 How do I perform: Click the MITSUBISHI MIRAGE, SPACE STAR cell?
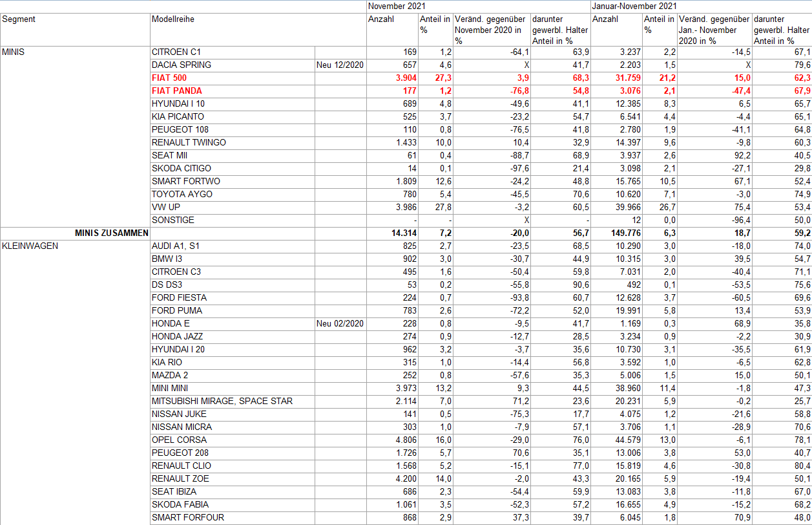[222, 401]
